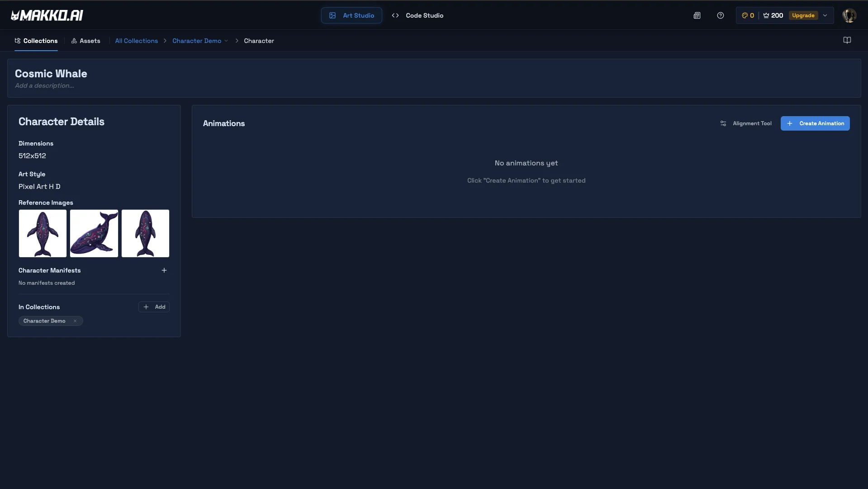Image resolution: width=868 pixels, height=489 pixels.
Task: Select the first whale reference image thumbnail
Action: pyautogui.click(x=42, y=233)
